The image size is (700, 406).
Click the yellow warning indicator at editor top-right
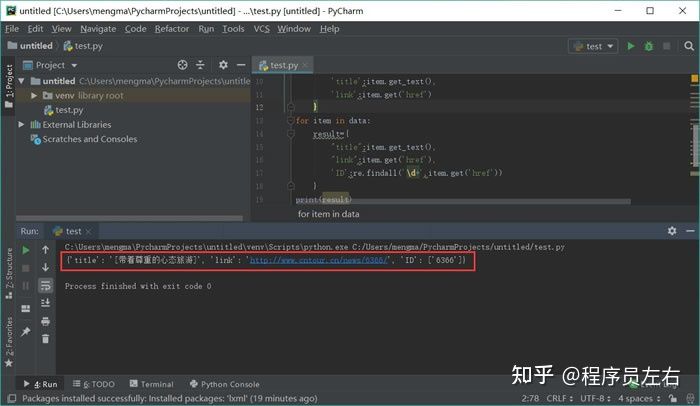coord(694,79)
